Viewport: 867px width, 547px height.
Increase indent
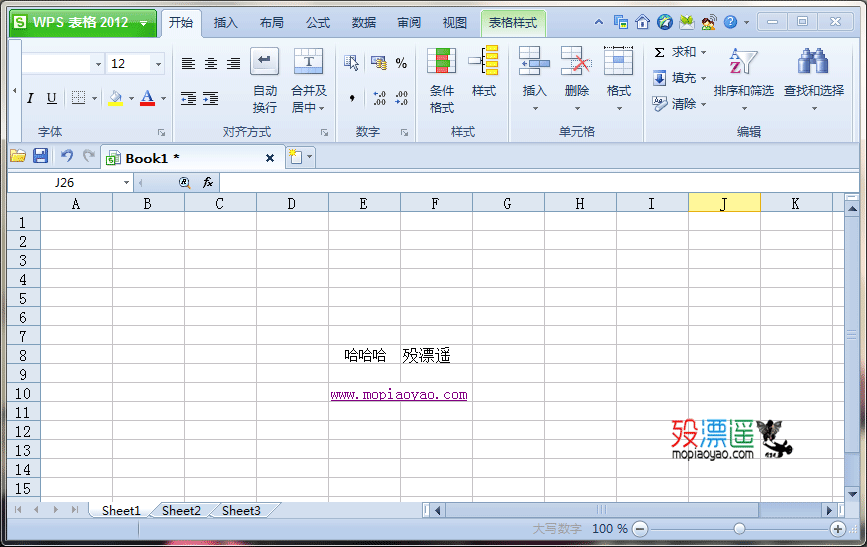[x=211, y=98]
